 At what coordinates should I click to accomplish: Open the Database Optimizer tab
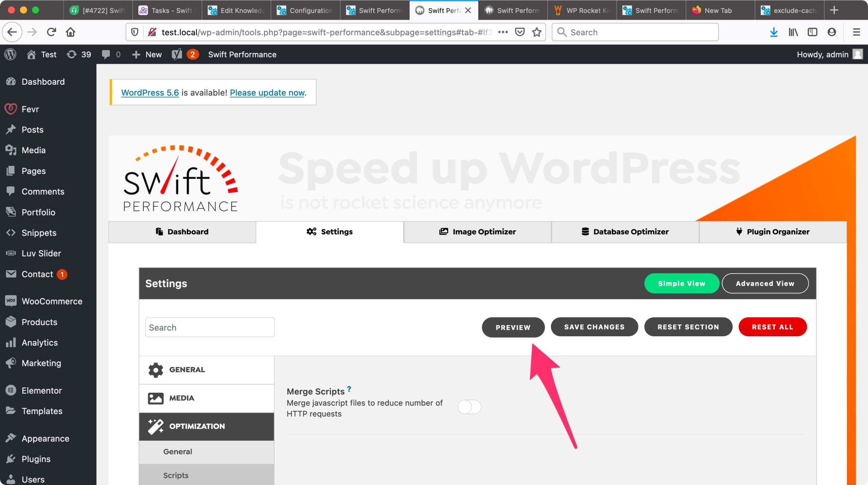(625, 232)
